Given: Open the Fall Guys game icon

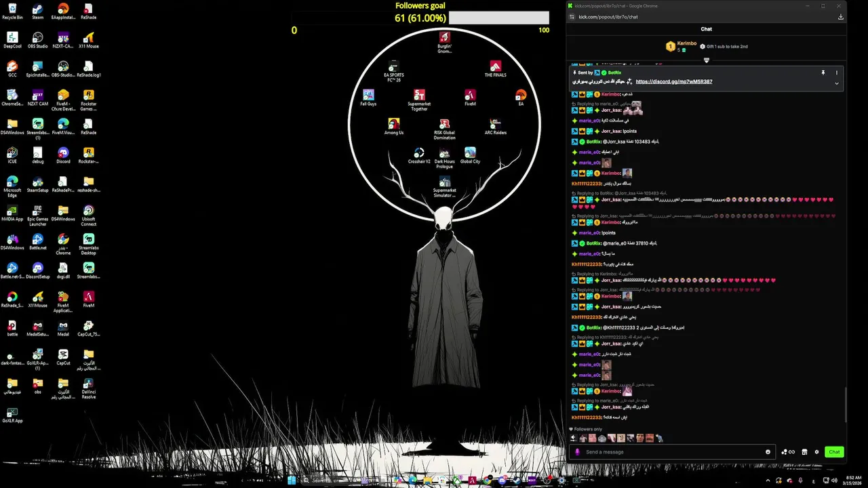Looking at the screenshot, I should tap(368, 98).
